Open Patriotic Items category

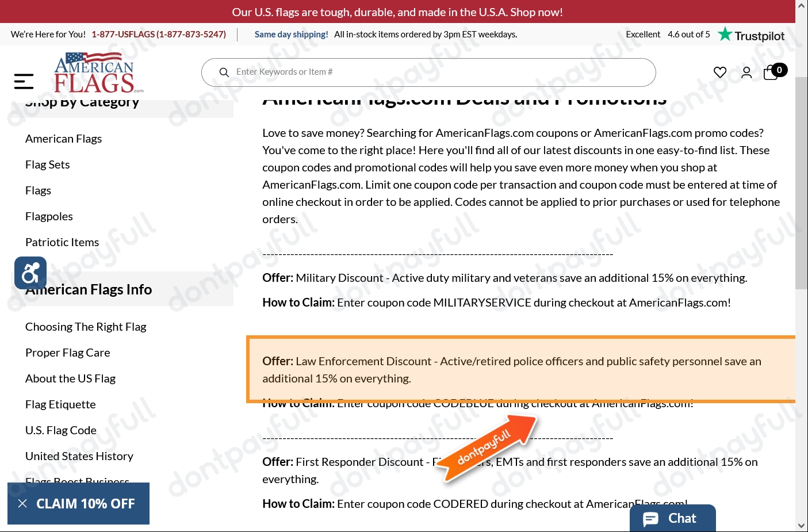(x=62, y=242)
